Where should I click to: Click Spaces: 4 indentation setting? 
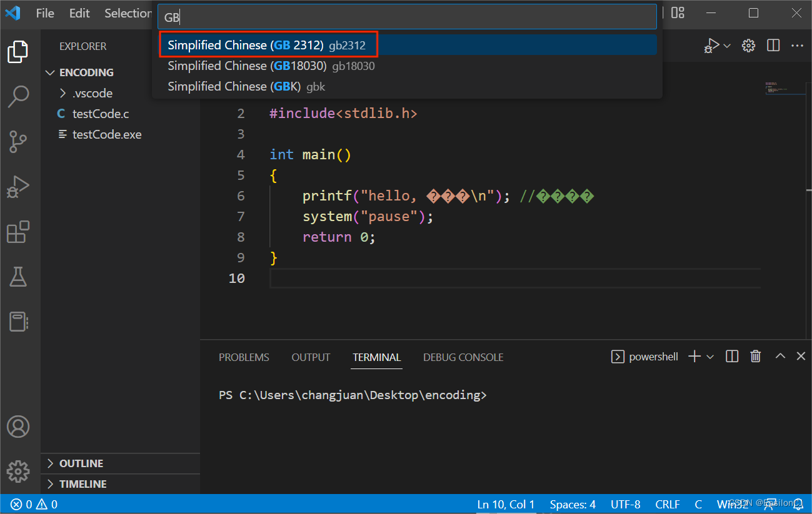tap(573, 505)
